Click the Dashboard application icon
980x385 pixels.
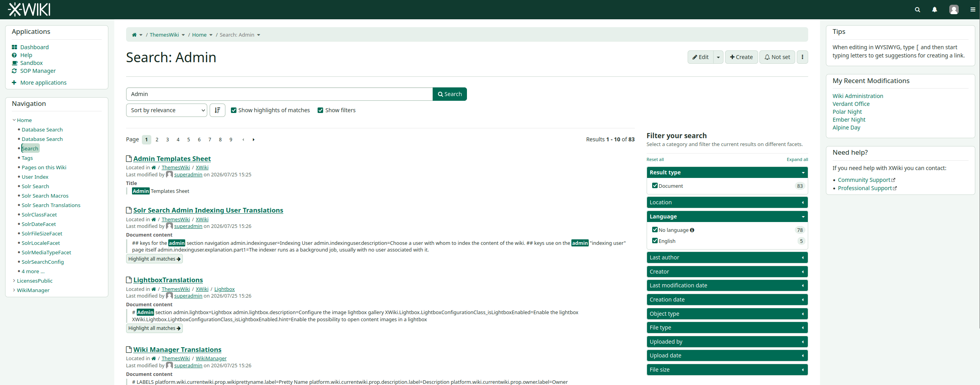pos(15,47)
